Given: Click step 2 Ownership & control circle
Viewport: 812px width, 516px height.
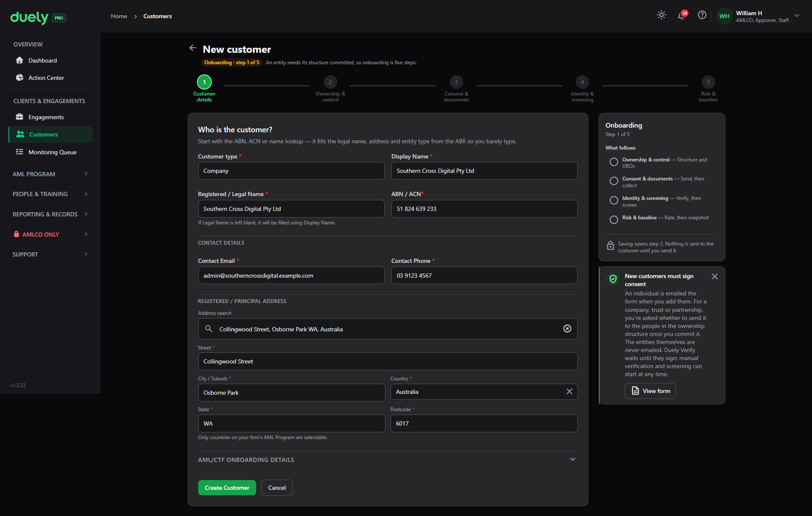Looking at the screenshot, I should (330, 82).
